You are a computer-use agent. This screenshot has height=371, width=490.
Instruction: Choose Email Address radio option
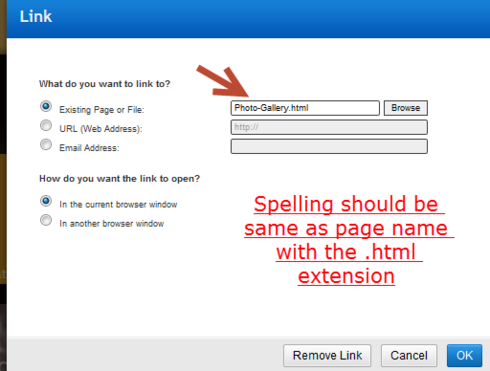pos(46,145)
